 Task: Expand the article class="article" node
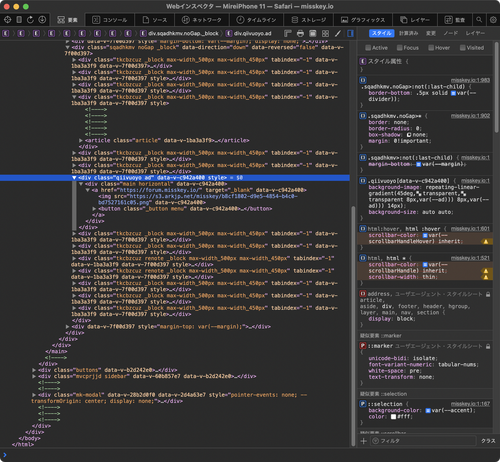[81, 140]
